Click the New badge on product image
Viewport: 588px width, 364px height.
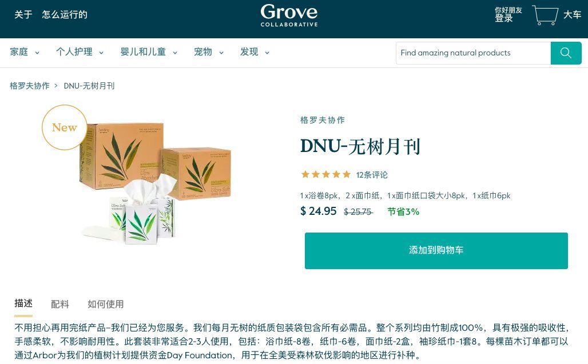pyautogui.click(x=65, y=127)
